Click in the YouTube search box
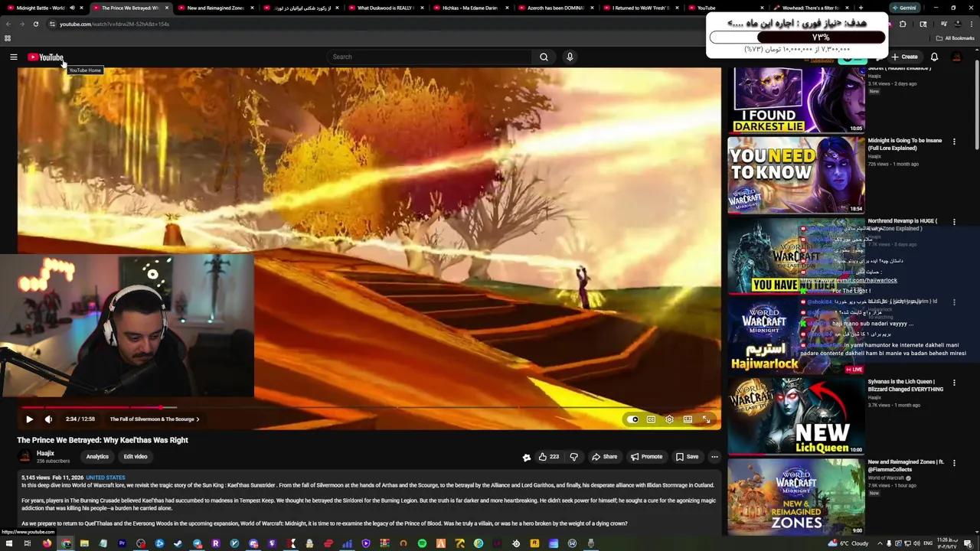Image resolution: width=980 pixels, height=551 pixels. (x=429, y=57)
